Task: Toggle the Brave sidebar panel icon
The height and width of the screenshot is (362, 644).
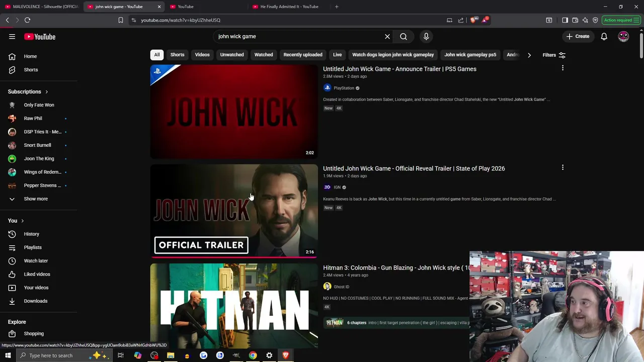Action: coord(565,20)
